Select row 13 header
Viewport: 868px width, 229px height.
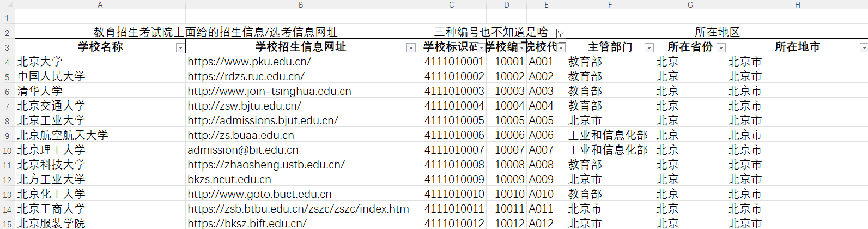click(7, 194)
